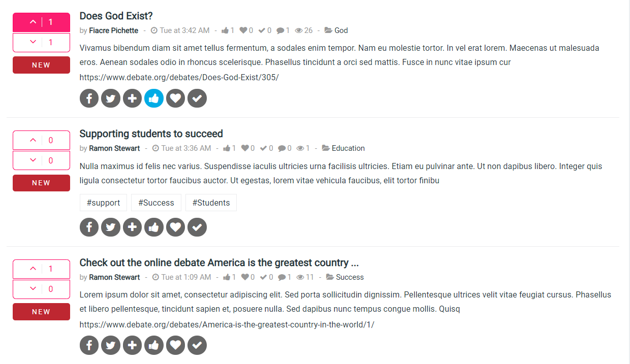The image size is (630, 364).
Task: Click plus share icon under America debate post
Action: [132, 345]
